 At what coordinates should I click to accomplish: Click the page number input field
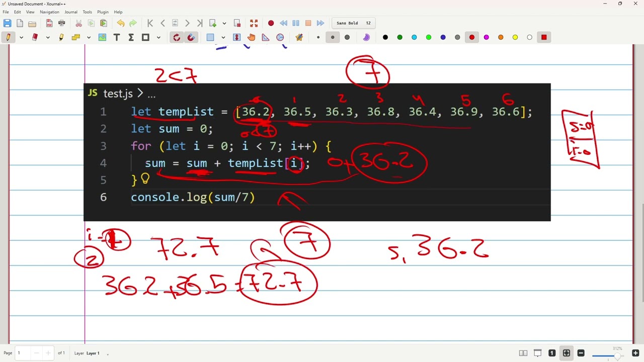click(x=23, y=353)
